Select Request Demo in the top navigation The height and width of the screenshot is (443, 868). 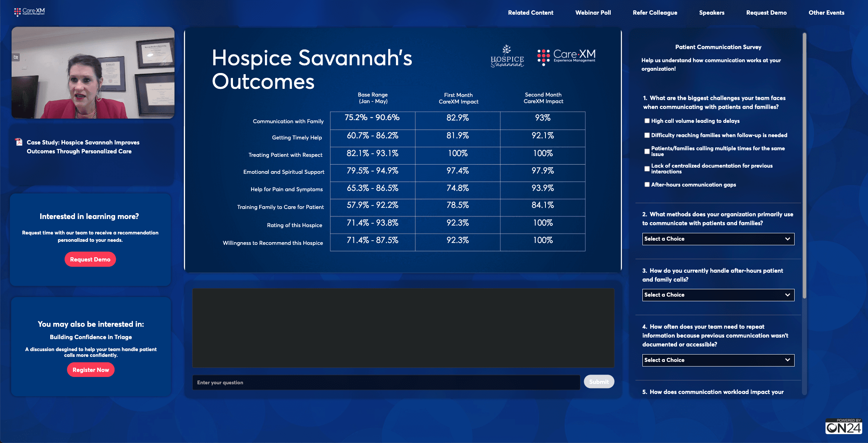[x=766, y=13]
